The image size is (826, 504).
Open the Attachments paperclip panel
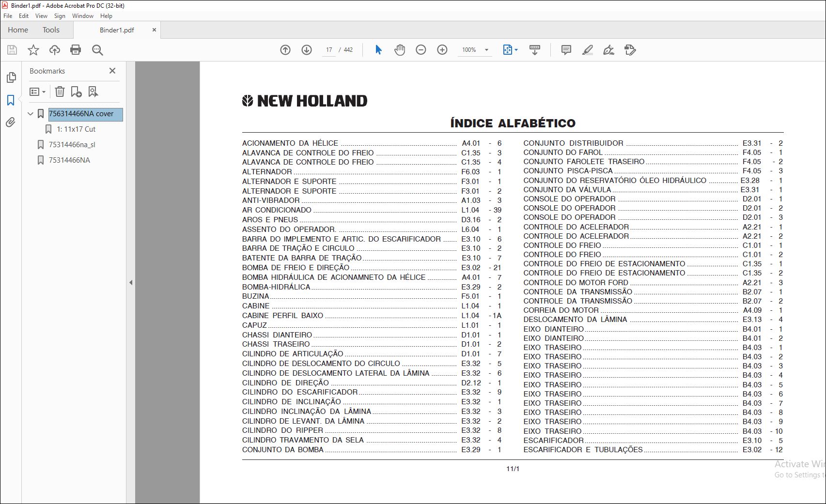point(11,122)
